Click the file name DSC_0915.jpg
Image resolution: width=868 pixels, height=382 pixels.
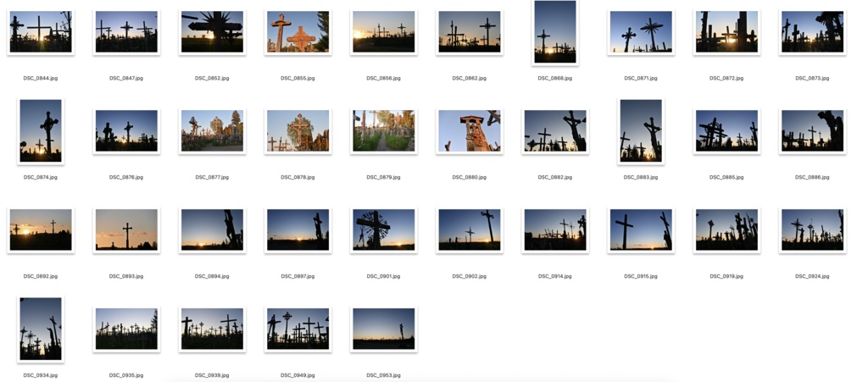pos(641,276)
